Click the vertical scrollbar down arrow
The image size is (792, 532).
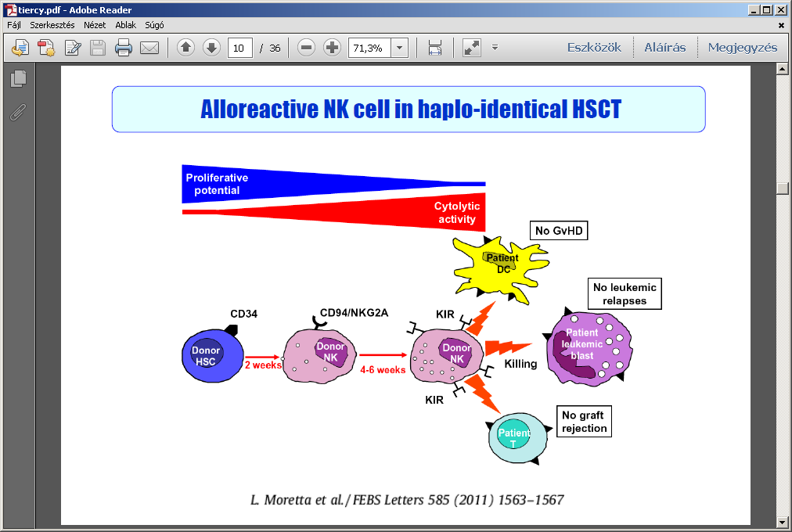tap(783, 523)
